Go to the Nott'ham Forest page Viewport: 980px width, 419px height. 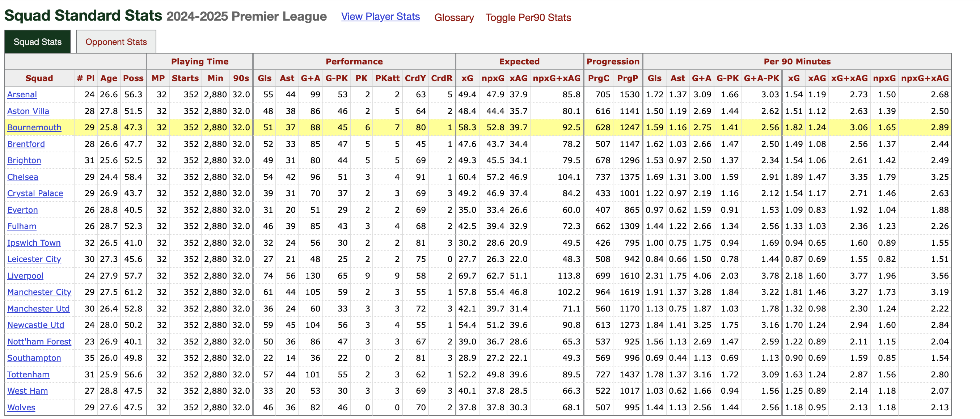pos(39,342)
